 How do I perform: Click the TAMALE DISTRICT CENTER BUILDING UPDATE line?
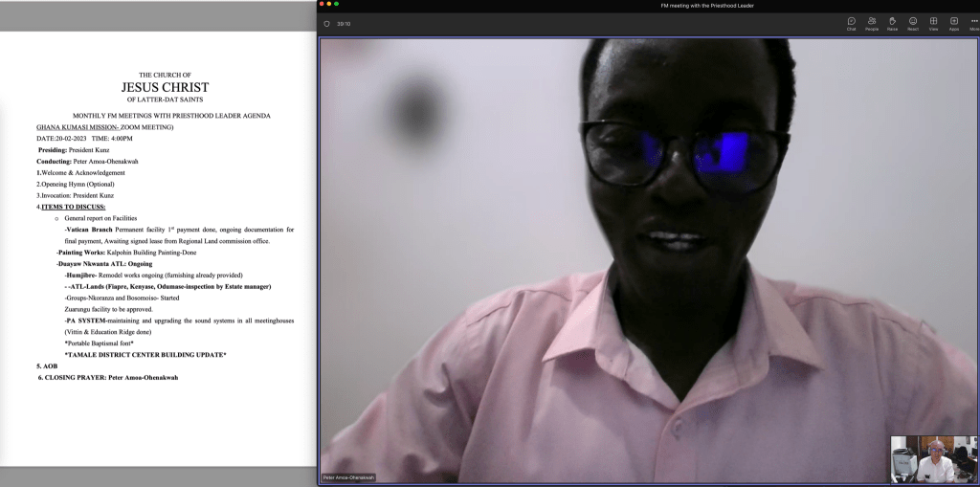coord(145,355)
